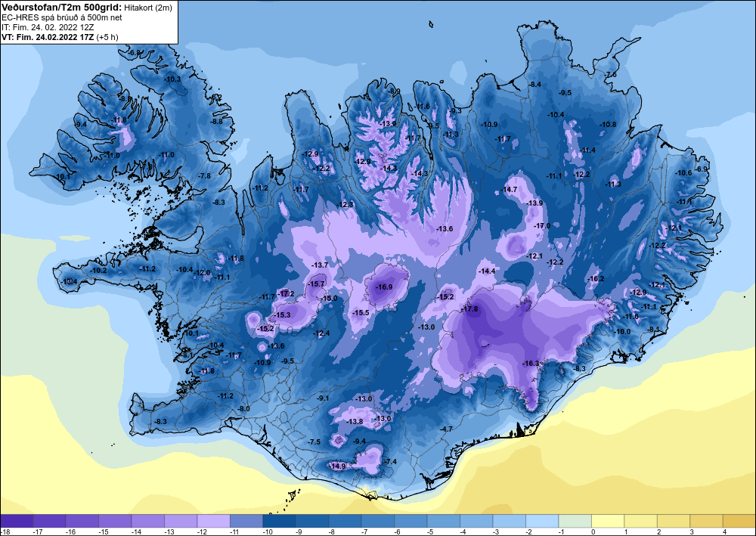The height and width of the screenshot is (536, 756).
Task: Click the -4.7 temperature label
Action: coord(447,429)
